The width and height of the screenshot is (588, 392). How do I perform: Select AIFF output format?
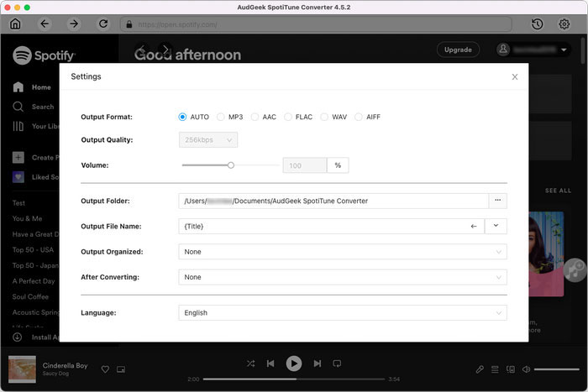click(x=359, y=117)
